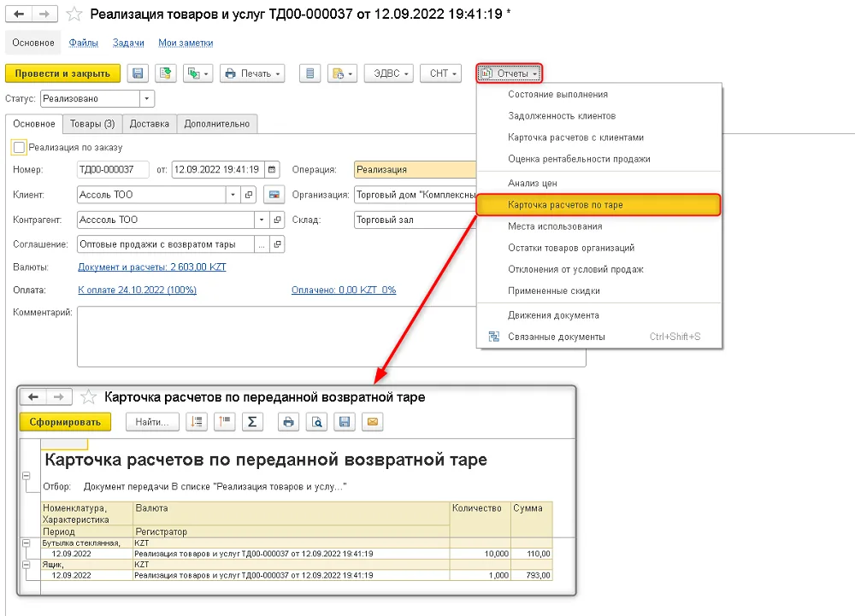This screenshot has width=855, height=616.
Task: Choose Оценка рентабельности продажи menu item
Action: click(599, 159)
